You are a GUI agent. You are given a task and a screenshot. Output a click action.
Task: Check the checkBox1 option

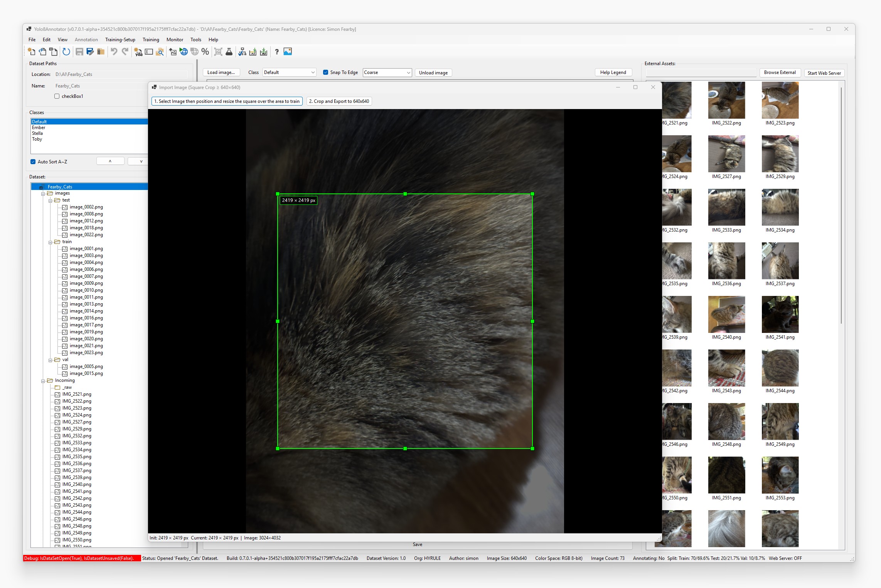57,96
